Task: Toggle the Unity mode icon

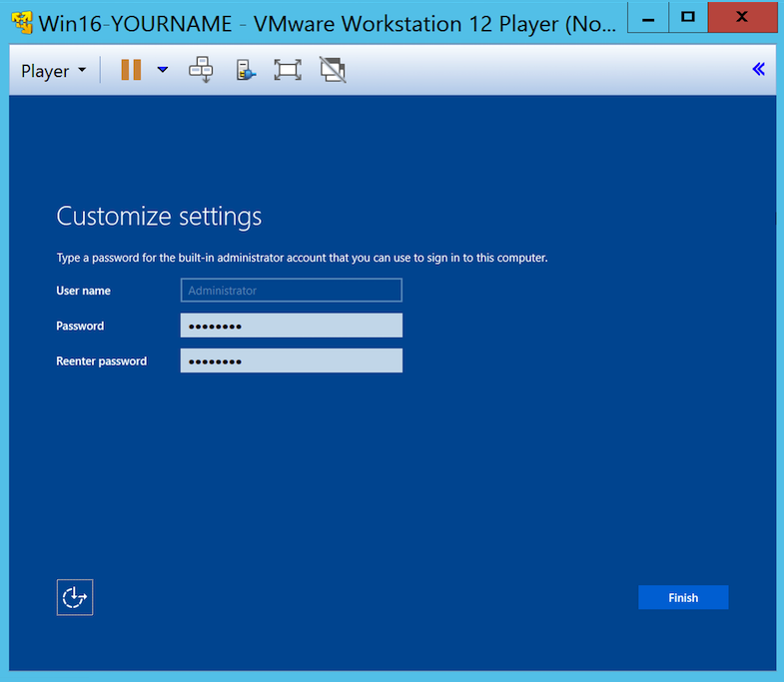Action: (x=333, y=70)
